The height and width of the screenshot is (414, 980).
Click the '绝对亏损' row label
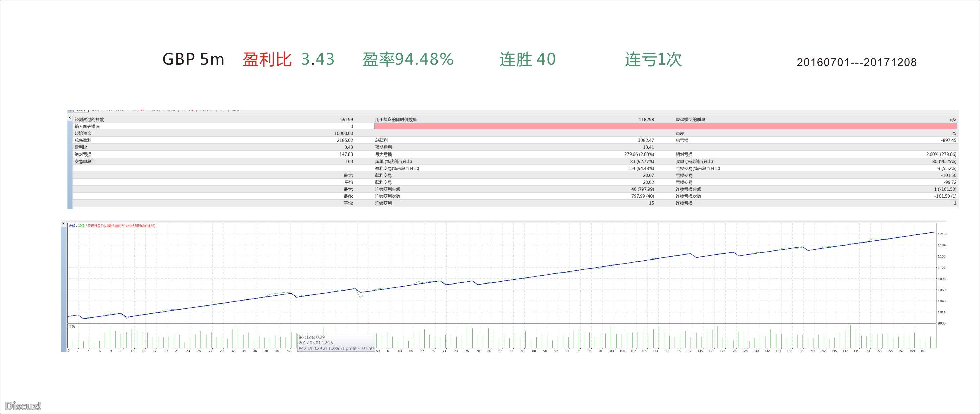click(x=83, y=154)
